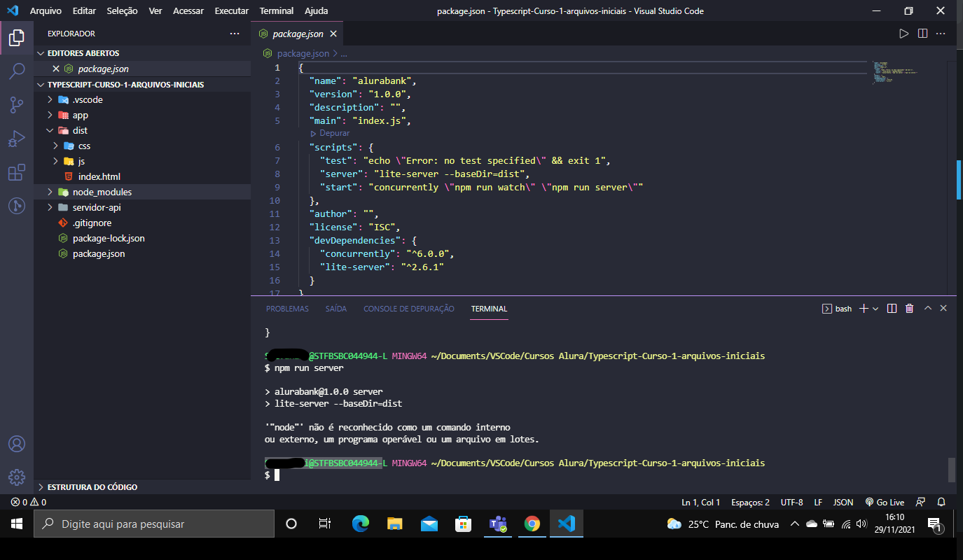Open the launch profile dropdown arrow
This screenshot has height=560, width=963.
pos(875,309)
